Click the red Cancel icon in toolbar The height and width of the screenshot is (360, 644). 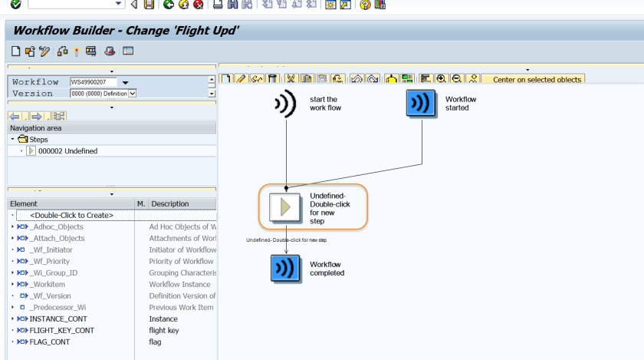point(199,5)
